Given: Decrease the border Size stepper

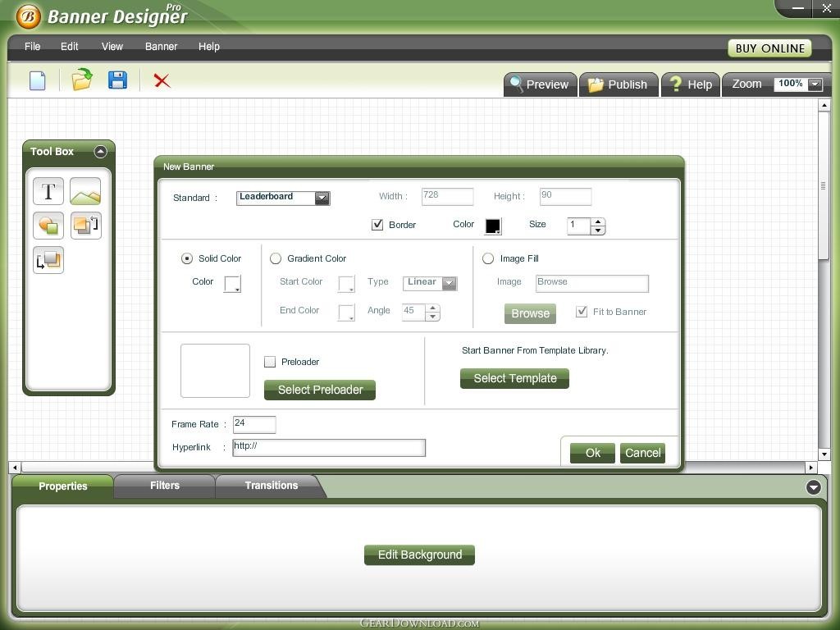Looking at the screenshot, I should click(x=598, y=231).
